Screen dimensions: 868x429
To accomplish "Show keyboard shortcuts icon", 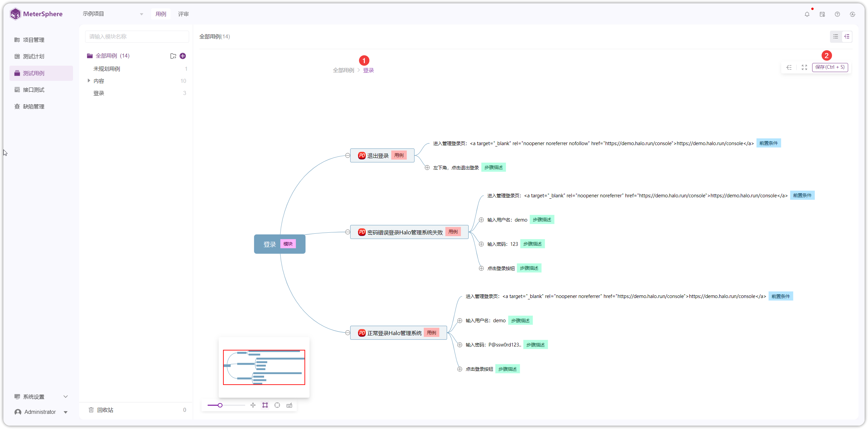I will 289,405.
